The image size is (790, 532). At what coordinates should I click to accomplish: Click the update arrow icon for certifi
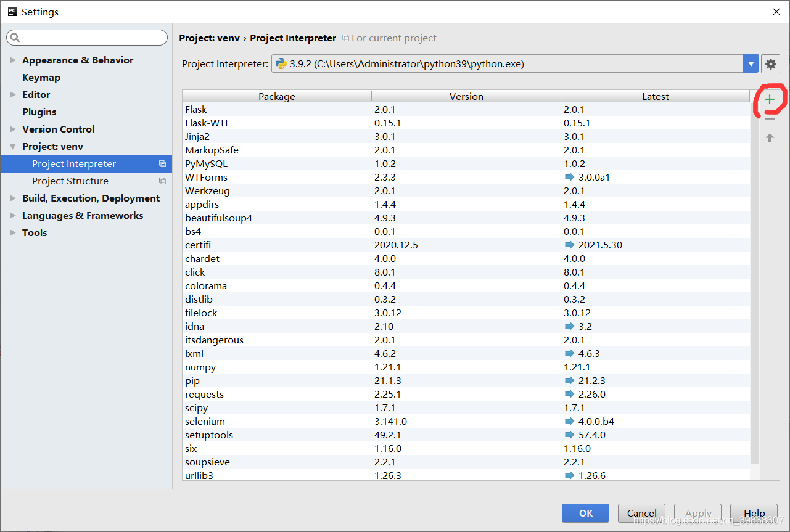click(x=569, y=245)
